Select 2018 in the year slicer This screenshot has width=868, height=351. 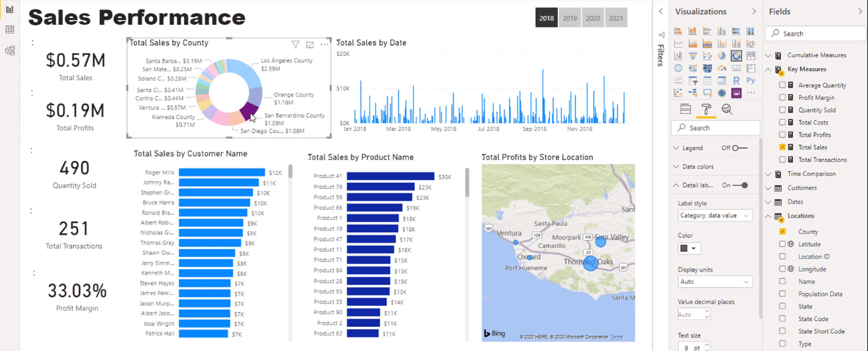click(546, 18)
